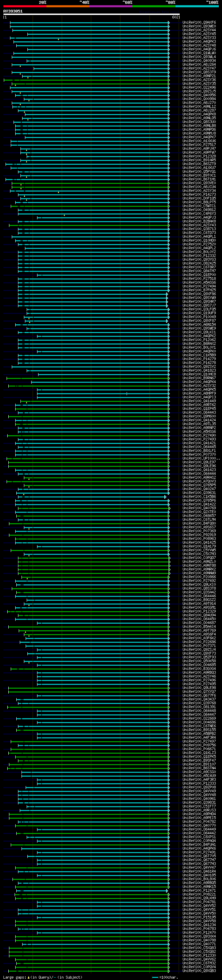Select hit label UniRef100_B2BAK8
This screenshot has width=222, height=980.
pyautogui.click(x=199, y=221)
